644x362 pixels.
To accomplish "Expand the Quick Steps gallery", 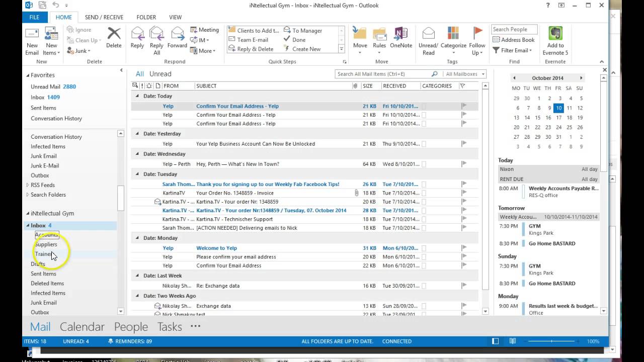I will 342,49.
